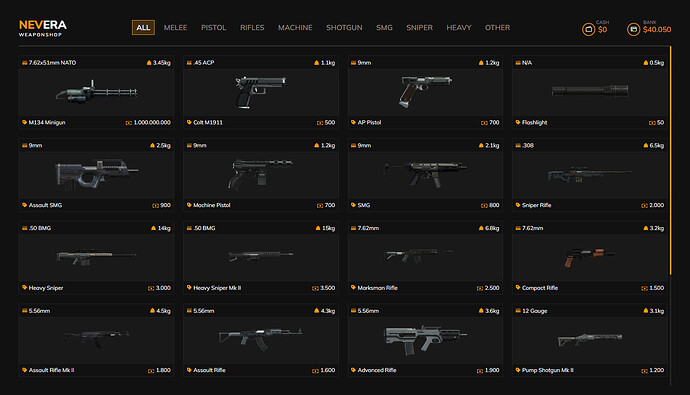
Task: Switch to the MELEE tab
Action: coord(176,27)
